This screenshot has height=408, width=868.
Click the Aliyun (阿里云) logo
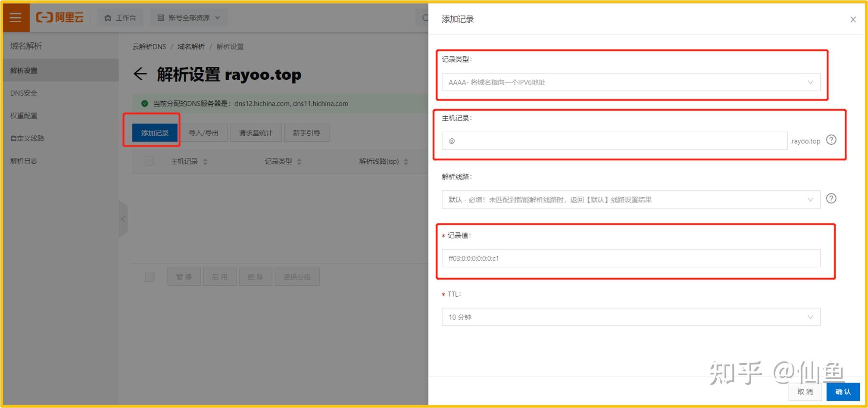[60, 17]
